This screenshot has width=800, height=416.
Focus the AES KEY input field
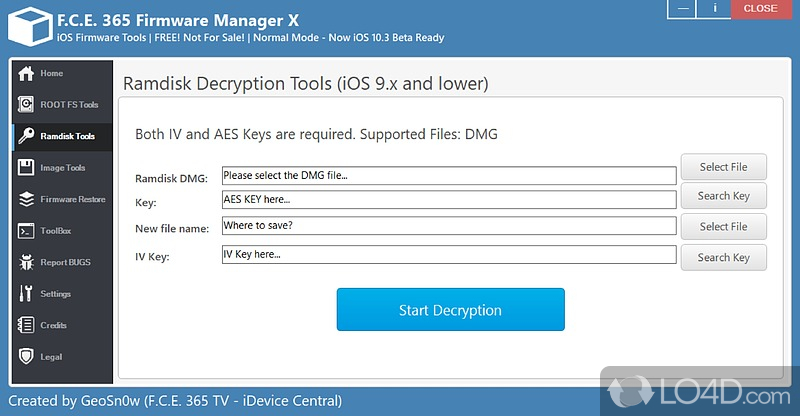[x=448, y=200]
